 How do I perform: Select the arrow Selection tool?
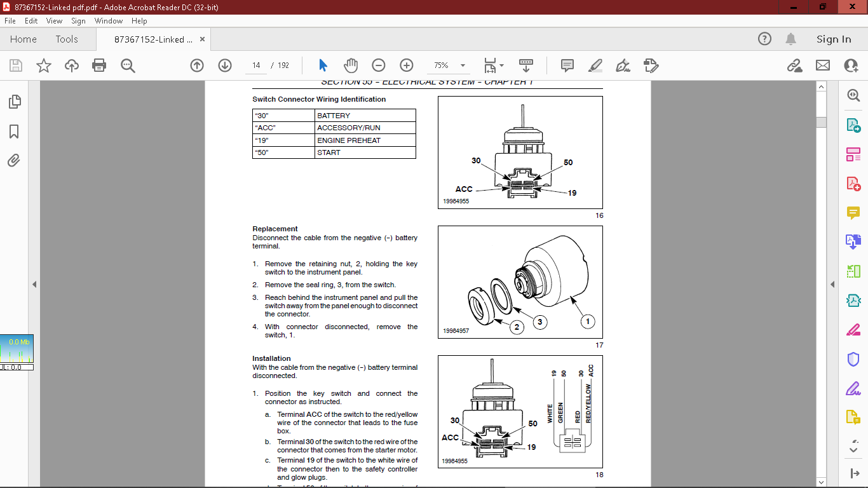[323, 65]
